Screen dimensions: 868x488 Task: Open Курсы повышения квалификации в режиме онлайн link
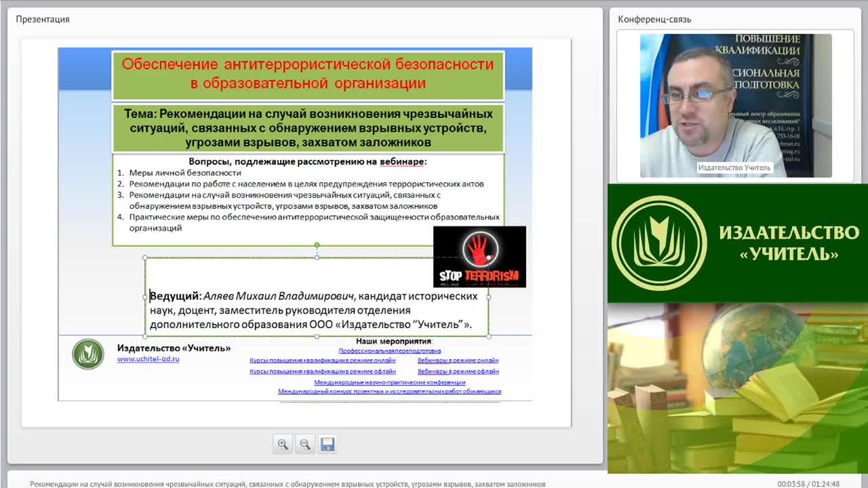322,361
